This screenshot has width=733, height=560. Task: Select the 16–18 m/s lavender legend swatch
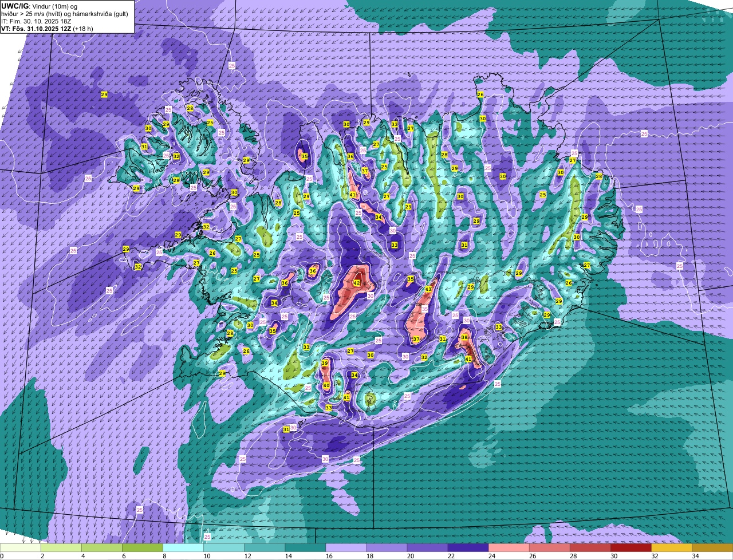coord(346,548)
